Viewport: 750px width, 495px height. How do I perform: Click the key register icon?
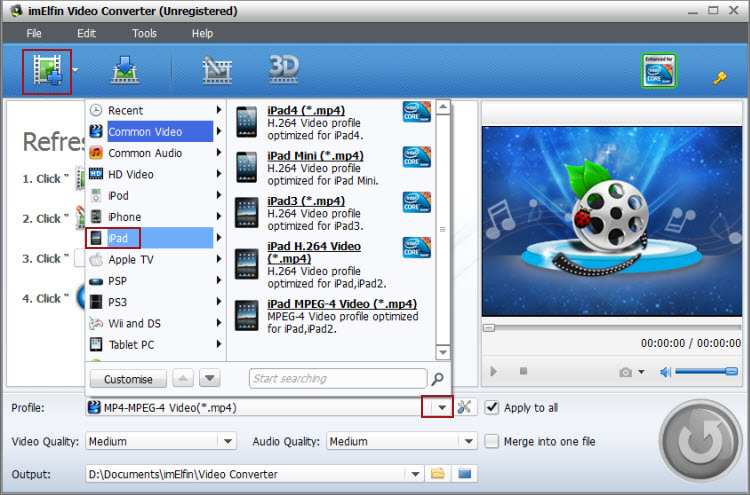point(720,78)
